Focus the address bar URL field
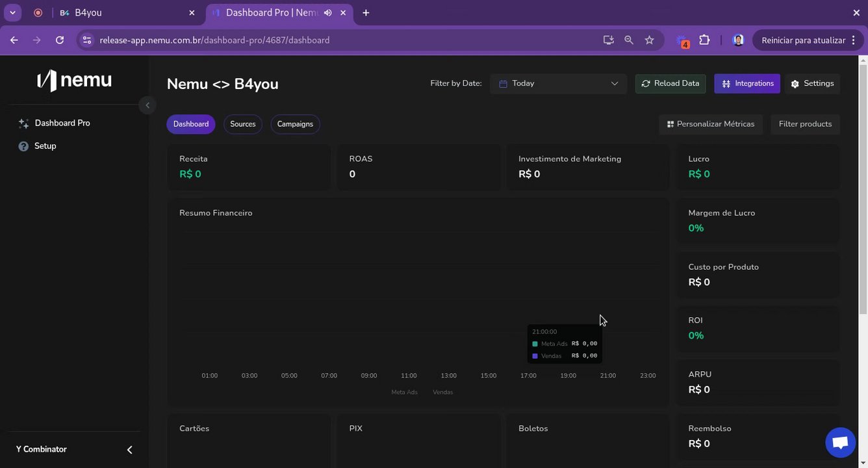This screenshot has height=468, width=868. (x=344, y=40)
